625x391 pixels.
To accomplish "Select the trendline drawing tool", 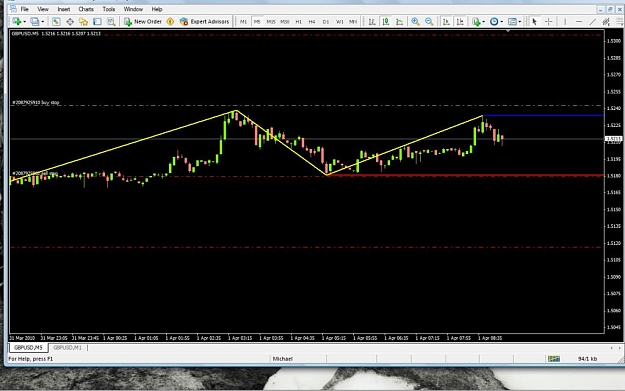I will (x=593, y=22).
